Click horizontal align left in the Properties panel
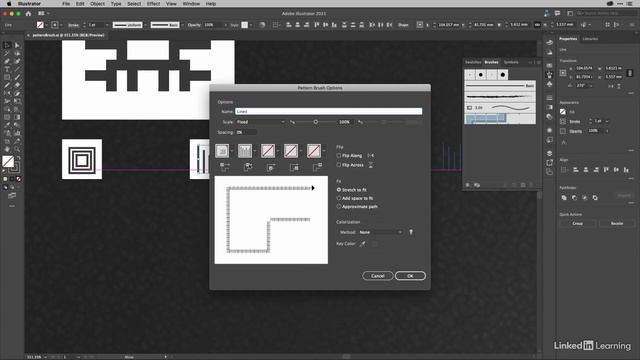Viewport: 640px width, 360px height. [576, 170]
